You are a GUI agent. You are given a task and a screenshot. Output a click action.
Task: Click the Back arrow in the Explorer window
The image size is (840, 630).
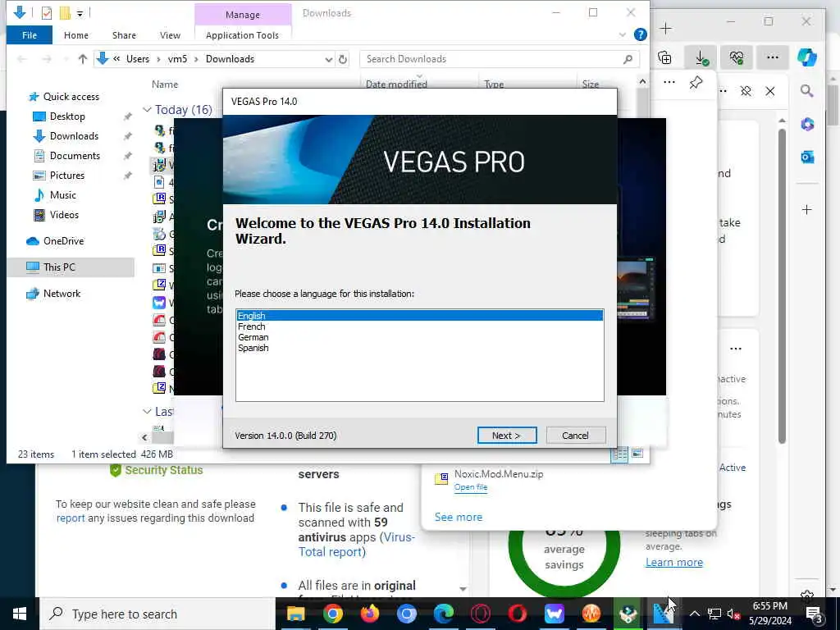(x=22, y=59)
